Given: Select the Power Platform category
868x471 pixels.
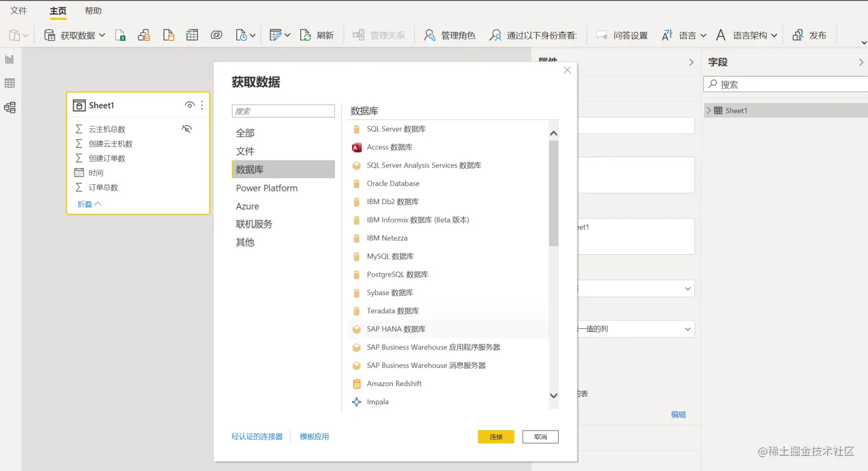Looking at the screenshot, I should tap(283, 188).
